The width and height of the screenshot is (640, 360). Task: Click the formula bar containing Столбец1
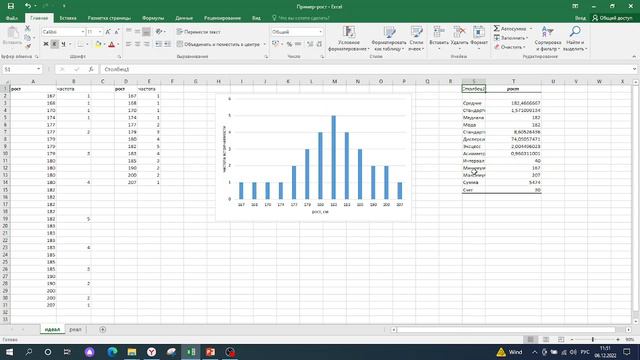tap(367, 69)
